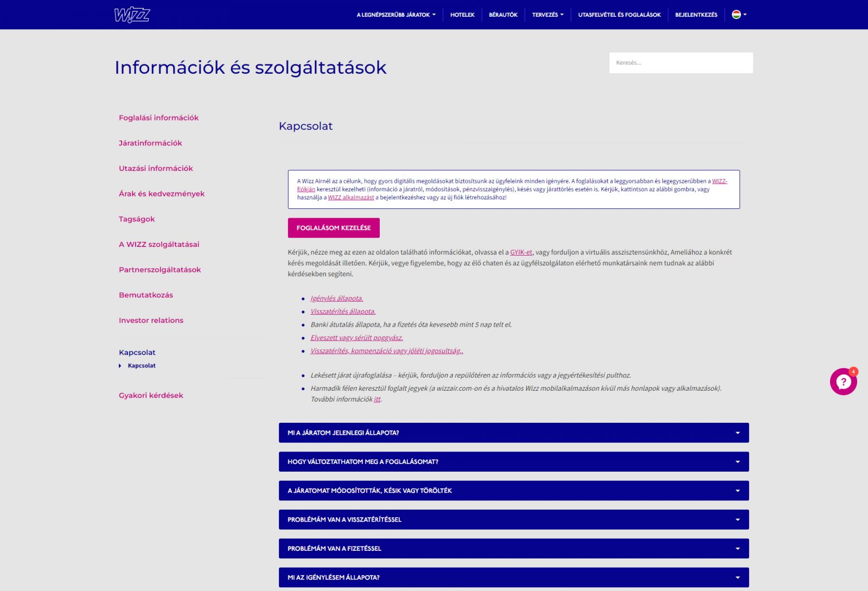This screenshot has height=591, width=868.
Task: Expand A járatomat módosították, késik vagy törölték
Action: (x=514, y=491)
